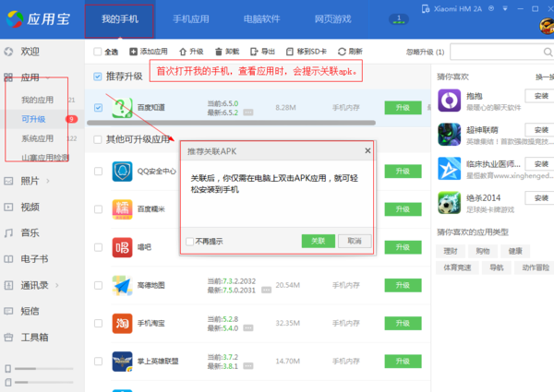This screenshot has height=392, width=554.
Task: Click the search magnifier icon
Action: coord(548,53)
